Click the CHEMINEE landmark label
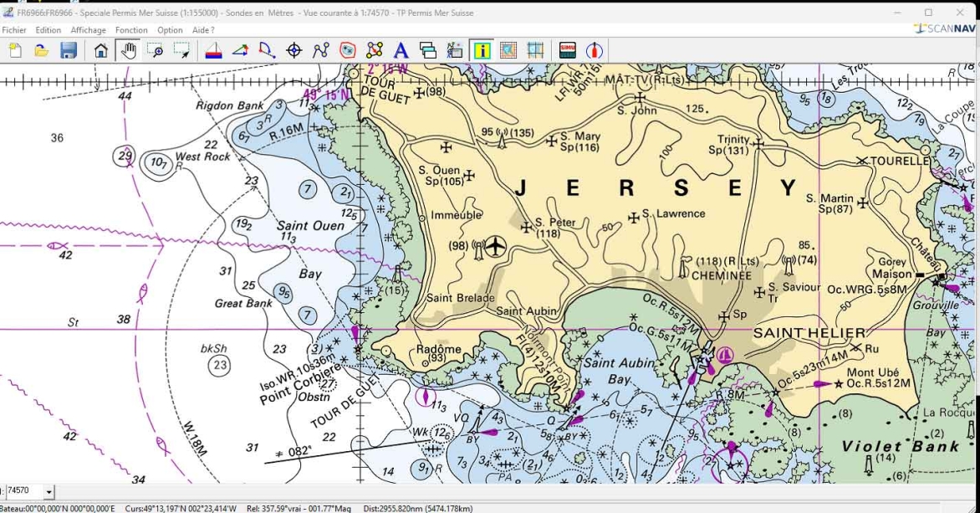980x513 pixels. (722, 275)
